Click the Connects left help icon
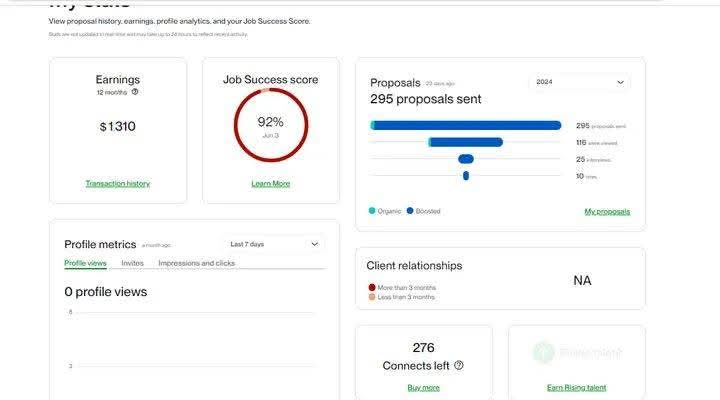This screenshot has width=720, height=400. point(459,366)
